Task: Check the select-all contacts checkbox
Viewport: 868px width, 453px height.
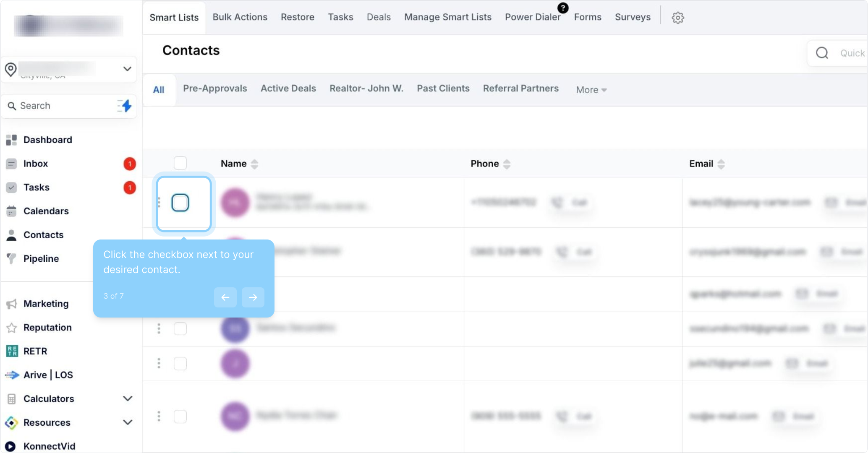Action: click(180, 163)
